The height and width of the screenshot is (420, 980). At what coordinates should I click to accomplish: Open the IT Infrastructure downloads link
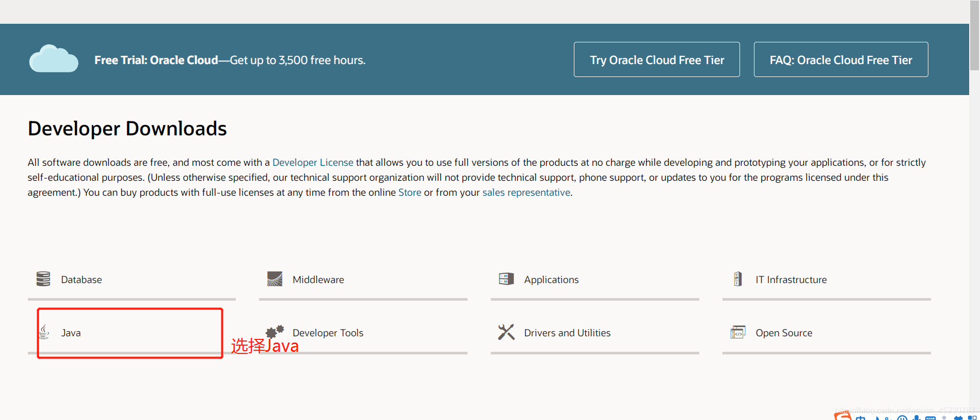tap(791, 279)
